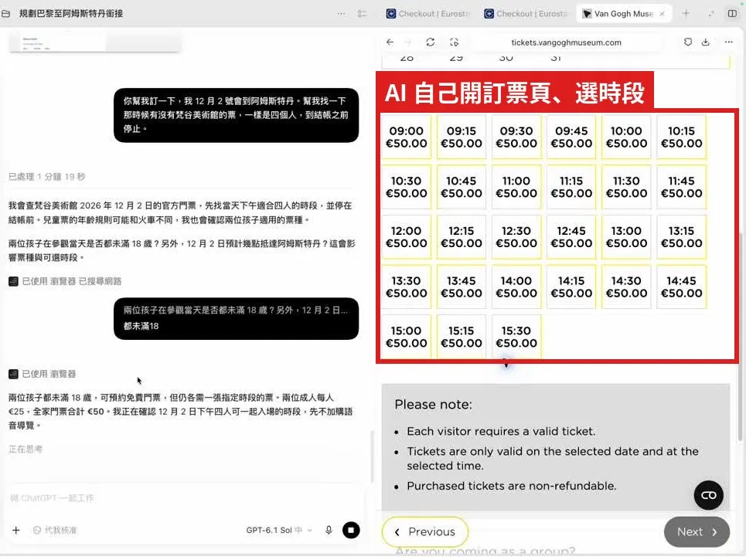
Task: Pick the 11:45 time slot
Action: (x=681, y=187)
